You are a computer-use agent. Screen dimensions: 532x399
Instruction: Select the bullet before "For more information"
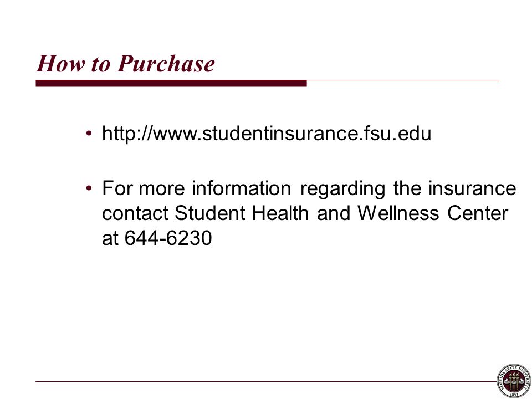(x=89, y=188)
